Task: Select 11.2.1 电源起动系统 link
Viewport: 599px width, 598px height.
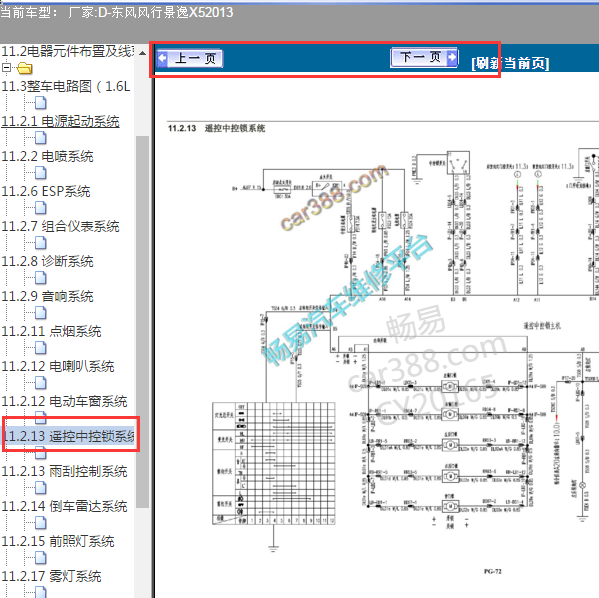Action: 60,122
